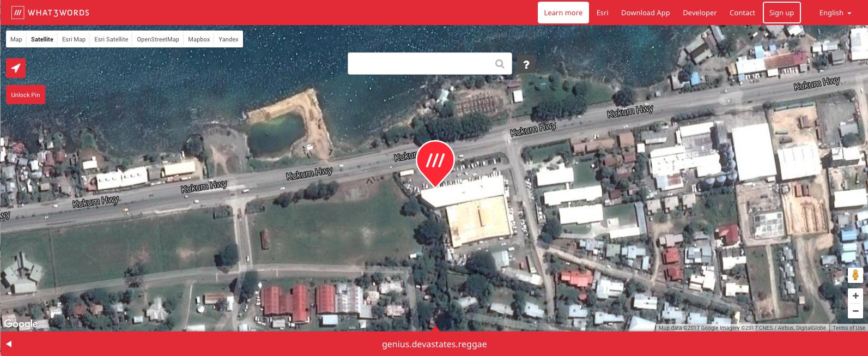Click the left arrow in bottom bar
Image resolution: width=868 pixels, height=356 pixels.
(9, 344)
